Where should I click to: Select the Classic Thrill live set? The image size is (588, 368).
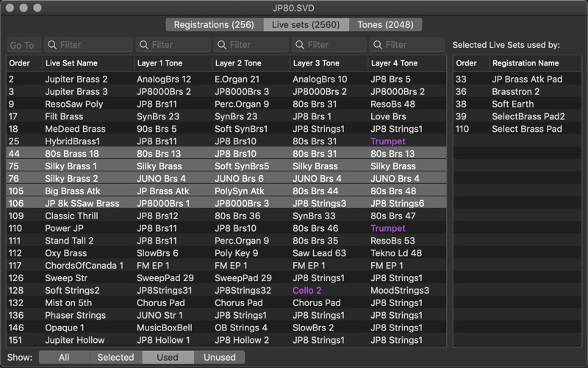pyautogui.click(x=226, y=216)
